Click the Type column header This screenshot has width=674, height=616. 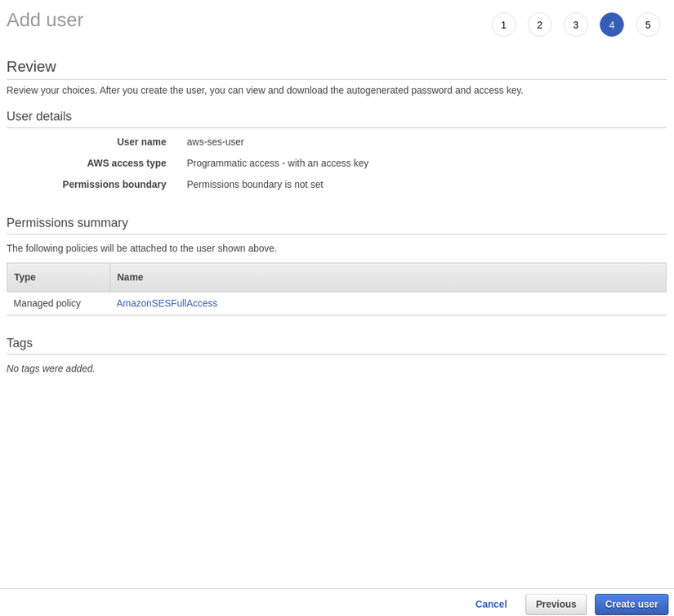coord(25,277)
